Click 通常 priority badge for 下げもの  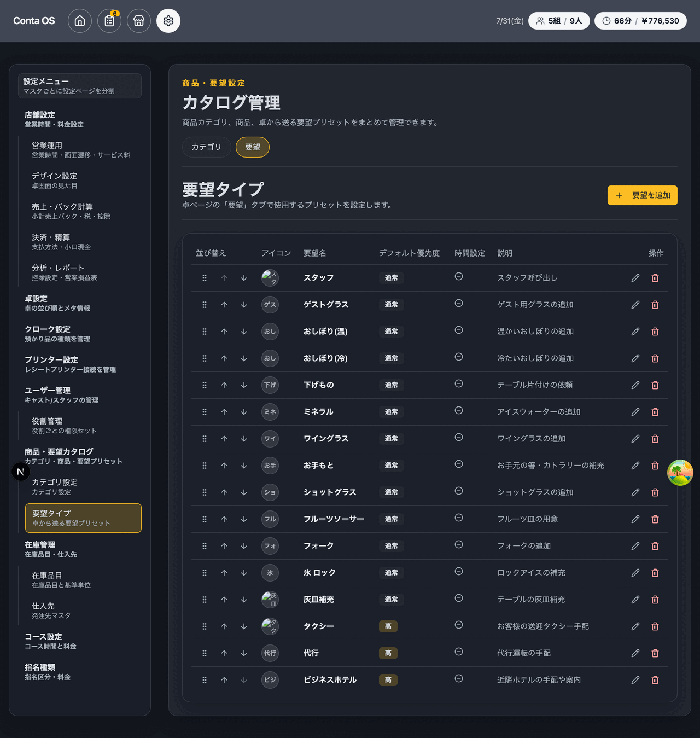click(x=392, y=385)
